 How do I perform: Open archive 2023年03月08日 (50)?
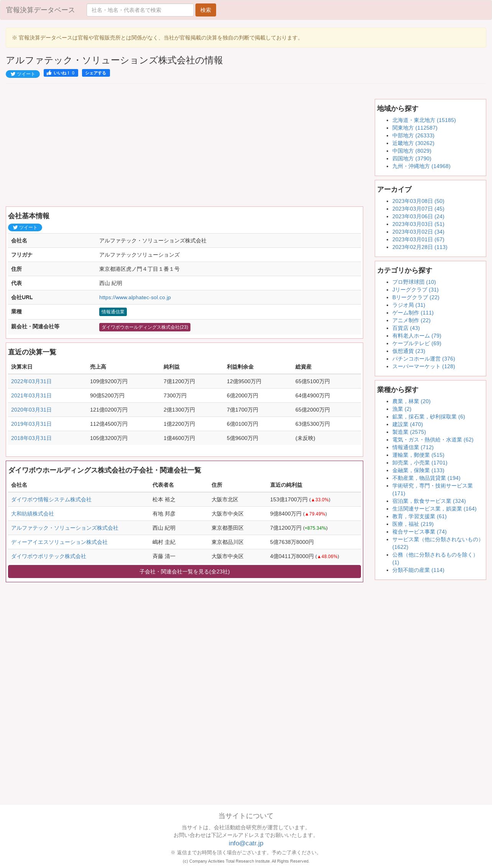[418, 201]
